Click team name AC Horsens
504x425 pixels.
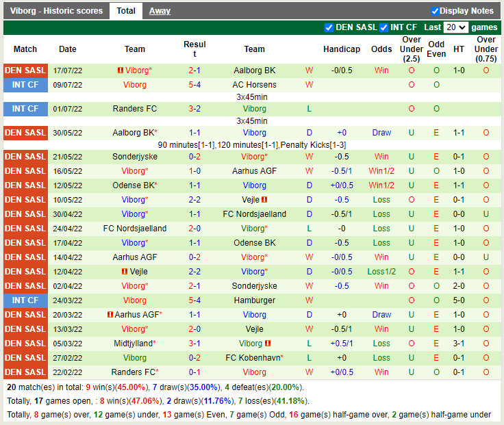[x=254, y=85]
